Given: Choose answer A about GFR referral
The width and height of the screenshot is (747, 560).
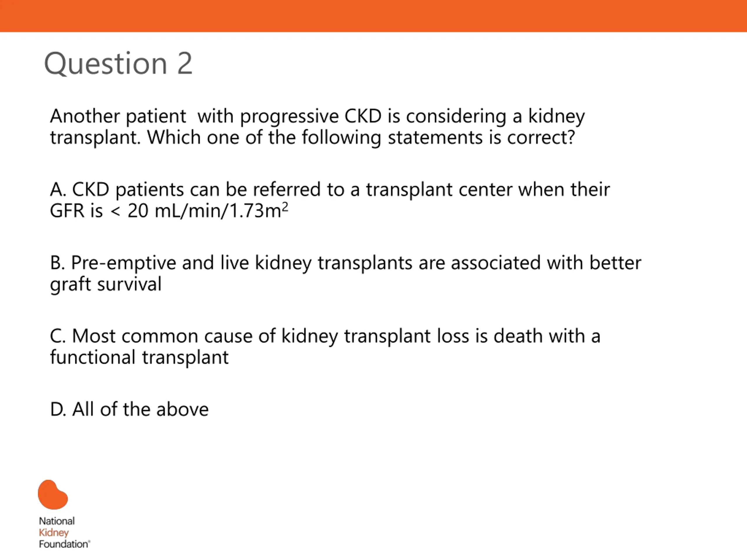Looking at the screenshot, I should point(330,200).
